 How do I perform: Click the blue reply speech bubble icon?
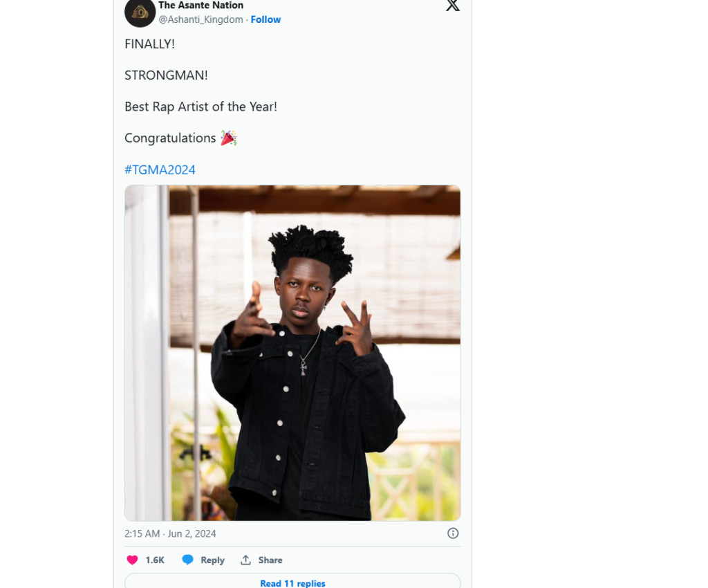pos(187,560)
